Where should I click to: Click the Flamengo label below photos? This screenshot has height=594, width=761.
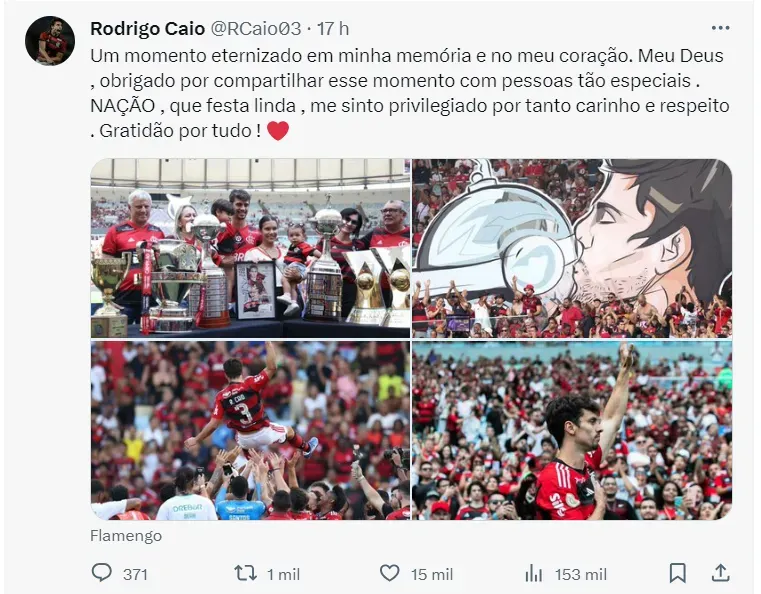[126, 536]
